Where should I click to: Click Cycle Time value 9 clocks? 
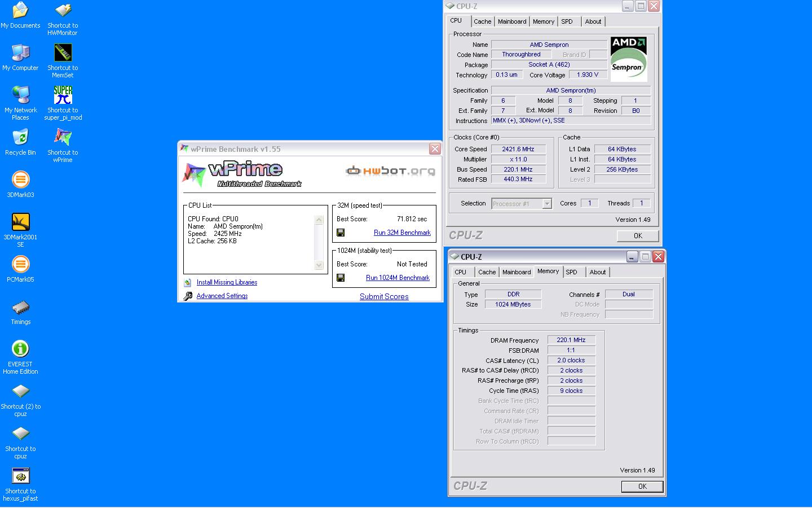(x=571, y=391)
